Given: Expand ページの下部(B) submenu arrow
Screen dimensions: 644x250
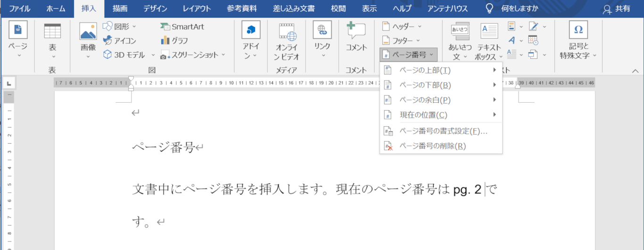Looking at the screenshot, I should [495, 85].
